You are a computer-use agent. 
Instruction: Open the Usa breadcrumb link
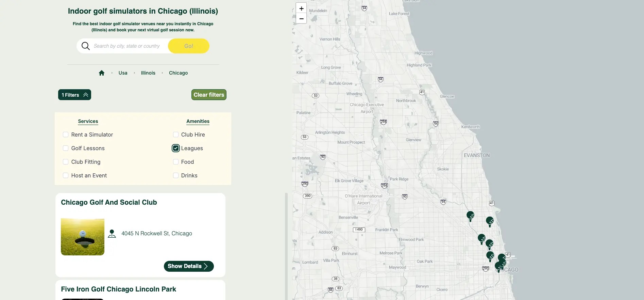123,73
